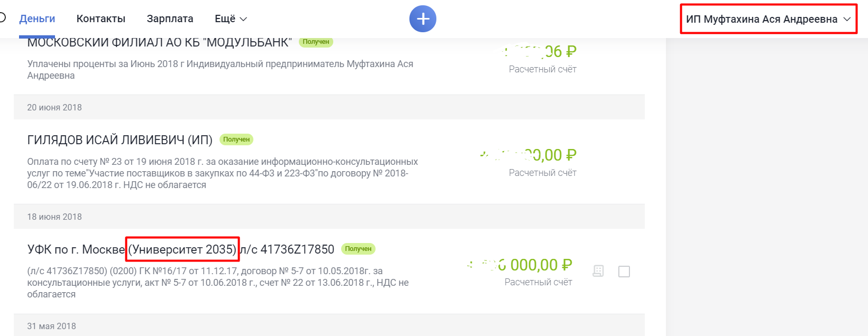The image size is (868, 336).
Task: Click the chevron arrow next to Ещё
Action: click(244, 19)
